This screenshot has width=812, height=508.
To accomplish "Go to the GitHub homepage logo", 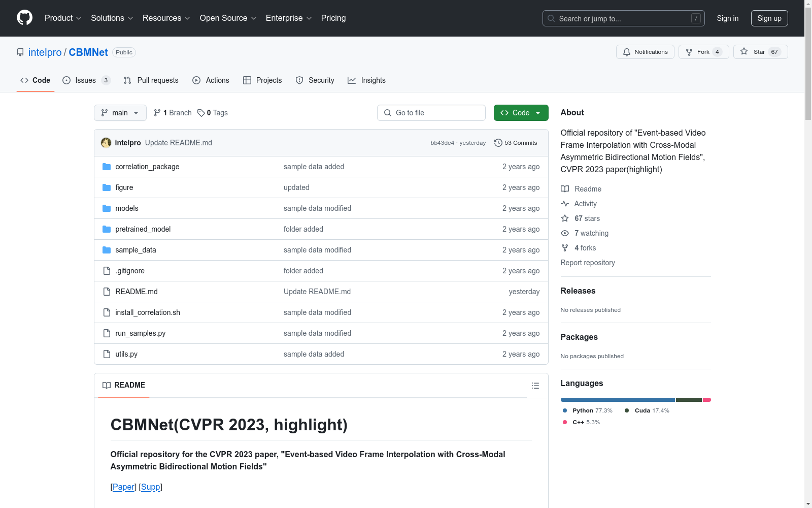I will pos(24,18).
